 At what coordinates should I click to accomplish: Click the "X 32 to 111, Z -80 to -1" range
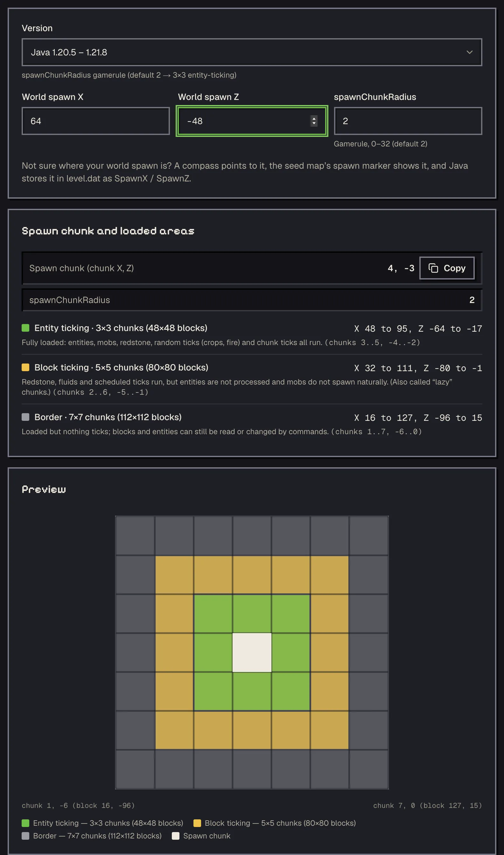(x=418, y=368)
